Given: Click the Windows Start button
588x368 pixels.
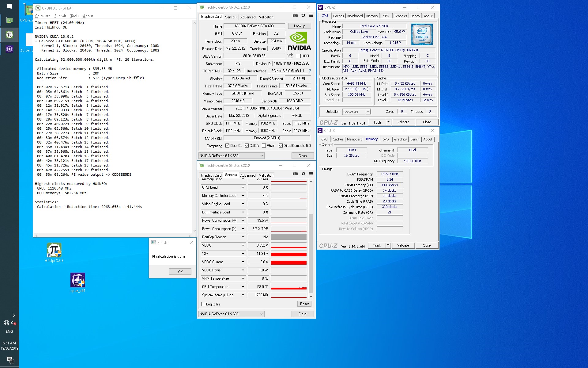Looking at the screenshot, I should click(x=9, y=6).
